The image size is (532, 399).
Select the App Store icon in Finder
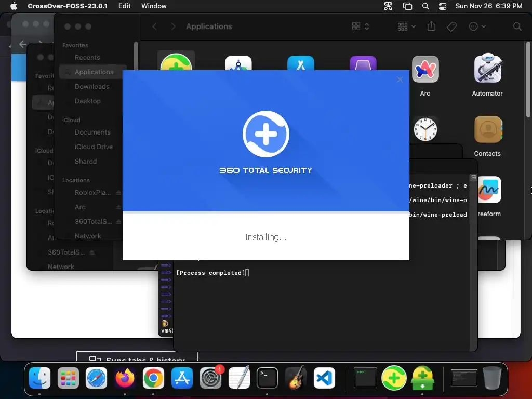(301, 63)
